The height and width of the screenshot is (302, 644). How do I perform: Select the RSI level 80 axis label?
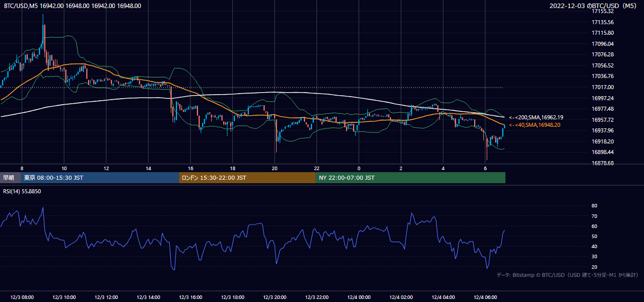pyautogui.click(x=595, y=206)
